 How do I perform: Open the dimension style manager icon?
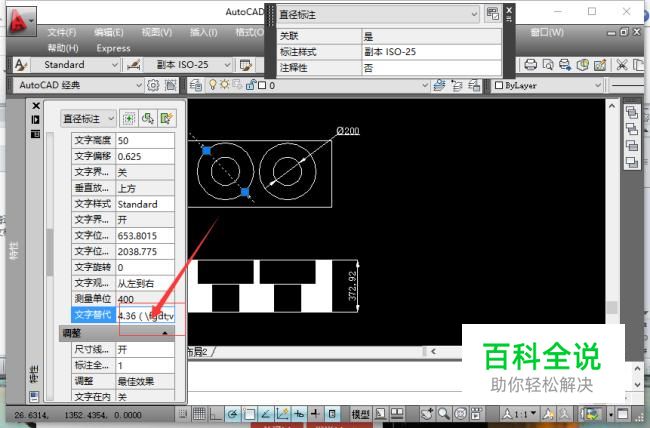[133, 65]
